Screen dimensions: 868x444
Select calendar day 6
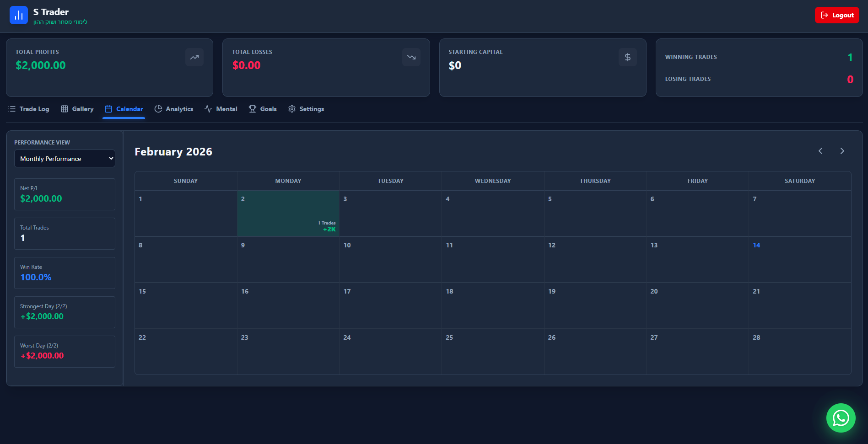click(697, 214)
